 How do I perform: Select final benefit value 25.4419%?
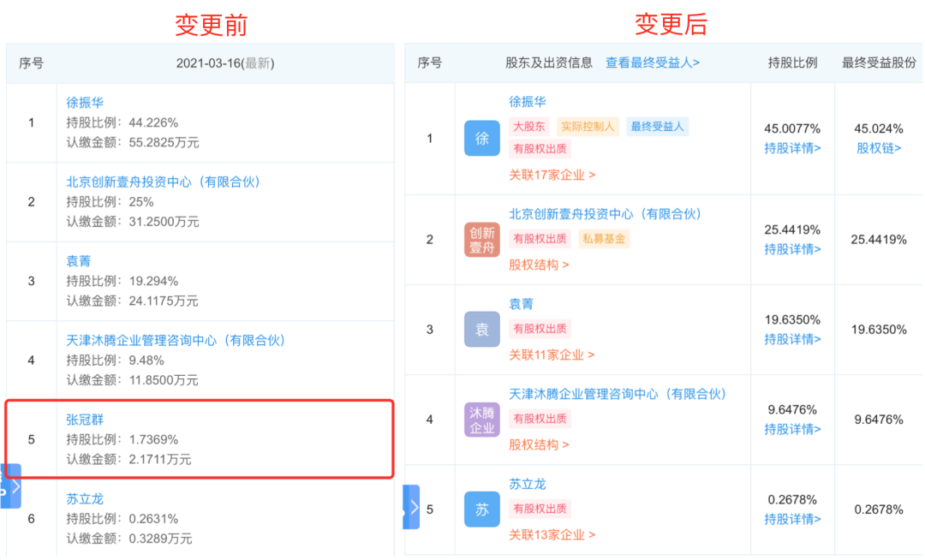point(879,240)
